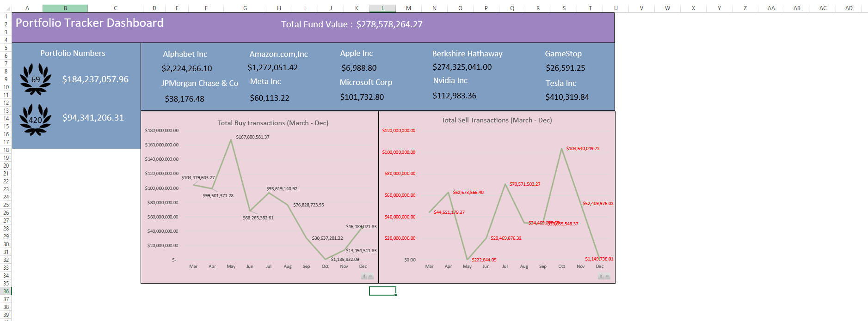
Task: Click the Select All corner triangle
Action: coord(7,8)
